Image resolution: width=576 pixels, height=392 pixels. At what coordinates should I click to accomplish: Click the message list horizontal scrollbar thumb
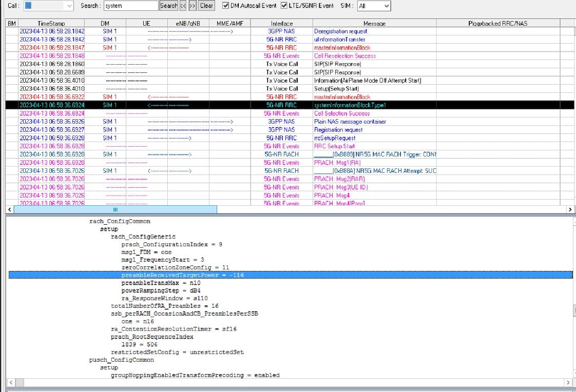pyautogui.click(x=116, y=209)
